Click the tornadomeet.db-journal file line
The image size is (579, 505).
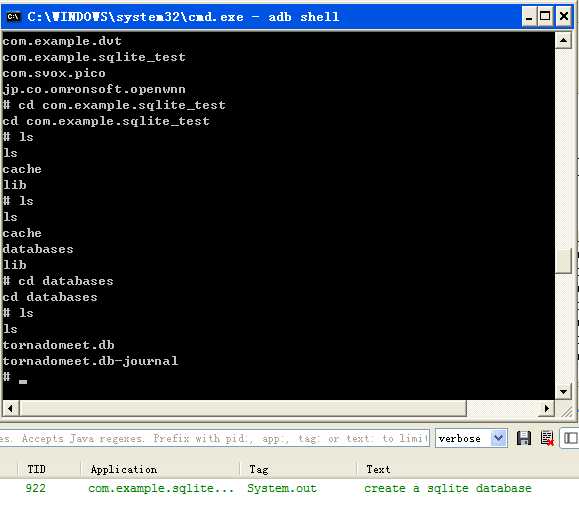(90, 361)
